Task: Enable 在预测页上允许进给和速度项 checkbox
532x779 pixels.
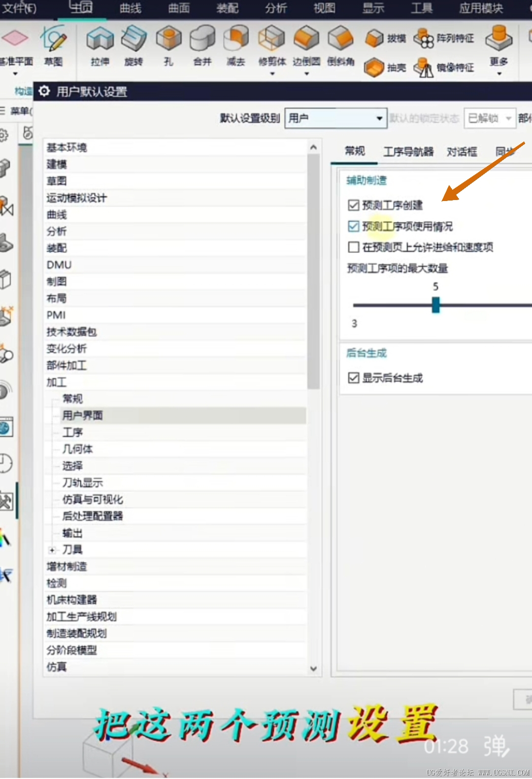Action: click(353, 247)
